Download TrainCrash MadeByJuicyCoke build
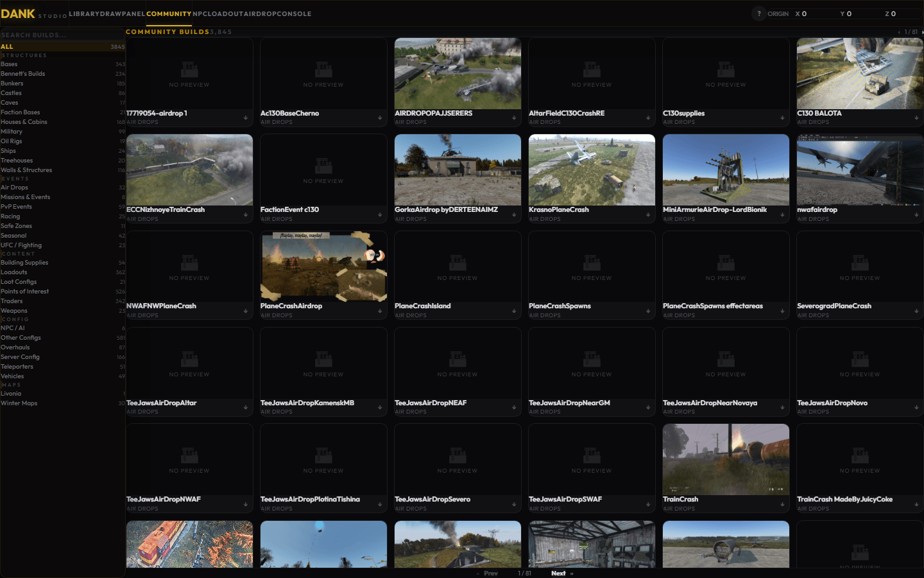 tap(916, 504)
